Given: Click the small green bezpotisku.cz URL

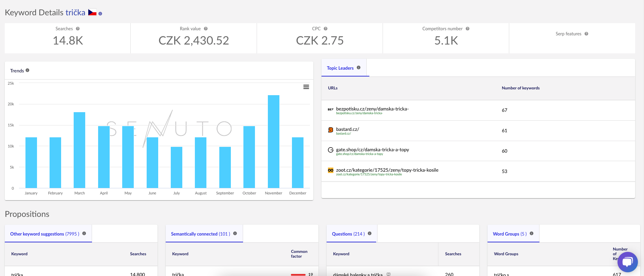Looking at the screenshot, I should click(359, 113).
